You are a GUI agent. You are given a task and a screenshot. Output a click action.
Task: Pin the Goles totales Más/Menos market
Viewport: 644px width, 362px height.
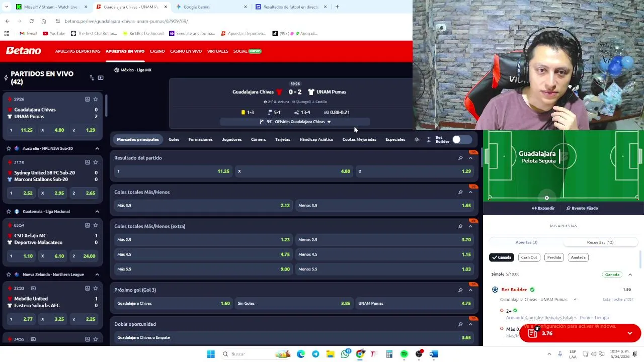click(460, 192)
